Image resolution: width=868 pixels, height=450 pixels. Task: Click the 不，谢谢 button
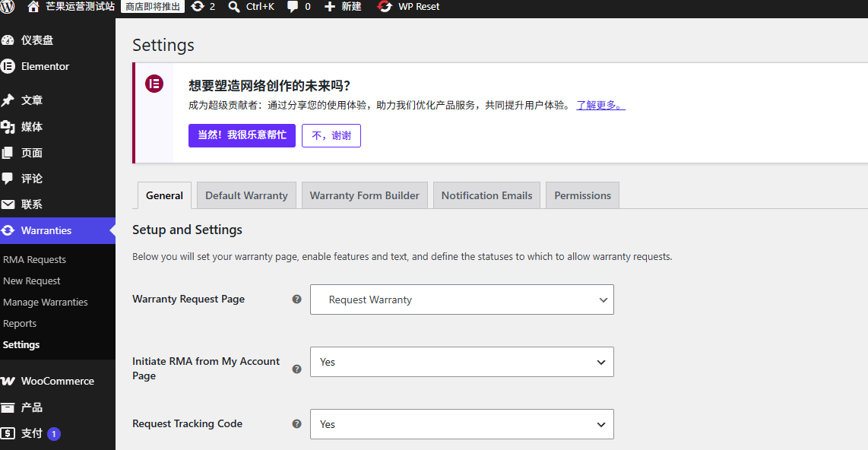pos(331,135)
